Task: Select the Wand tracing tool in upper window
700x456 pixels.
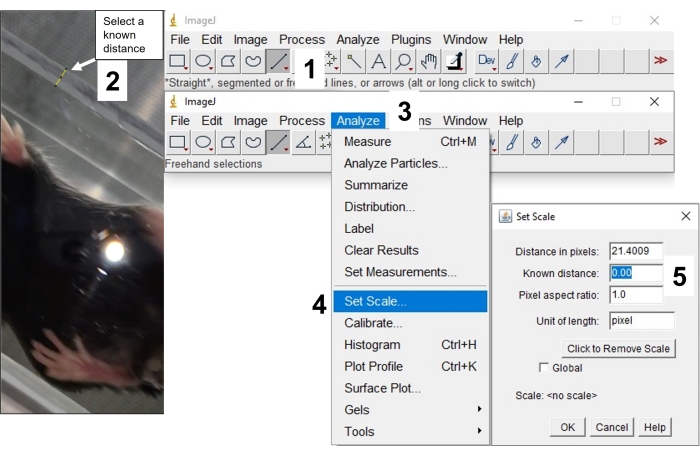Action: 354,61
